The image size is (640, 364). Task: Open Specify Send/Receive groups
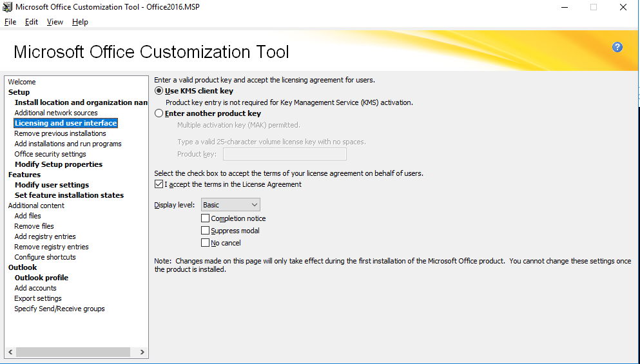pyautogui.click(x=59, y=309)
